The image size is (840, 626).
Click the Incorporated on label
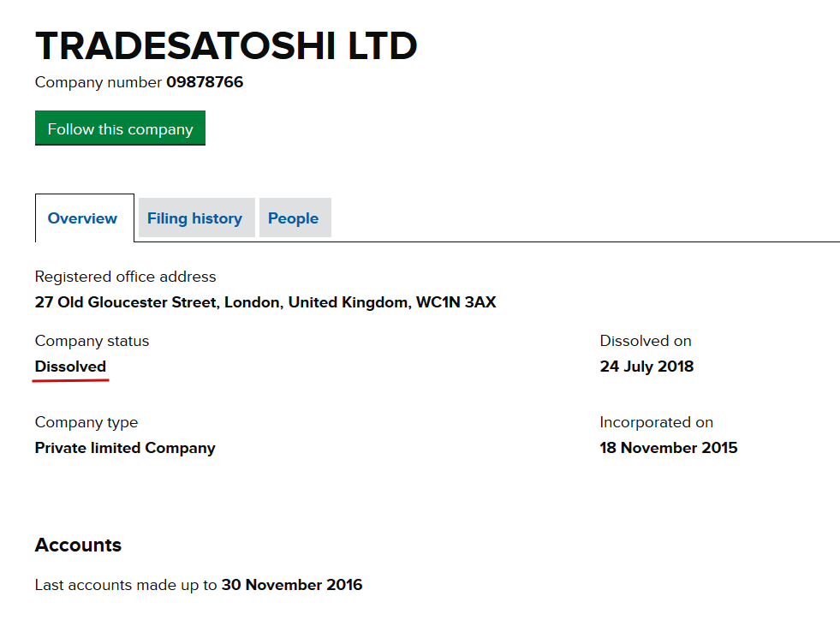coord(656,422)
